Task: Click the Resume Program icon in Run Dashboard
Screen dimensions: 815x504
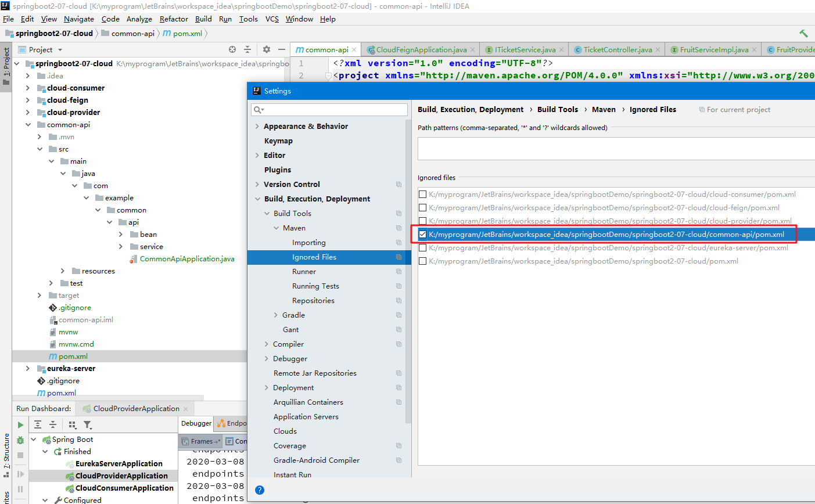Action: (20, 474)
